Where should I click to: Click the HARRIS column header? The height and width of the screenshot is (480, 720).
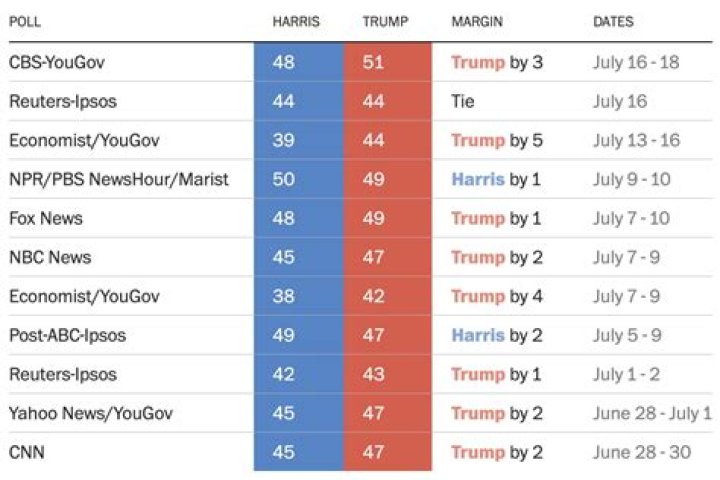296,22
